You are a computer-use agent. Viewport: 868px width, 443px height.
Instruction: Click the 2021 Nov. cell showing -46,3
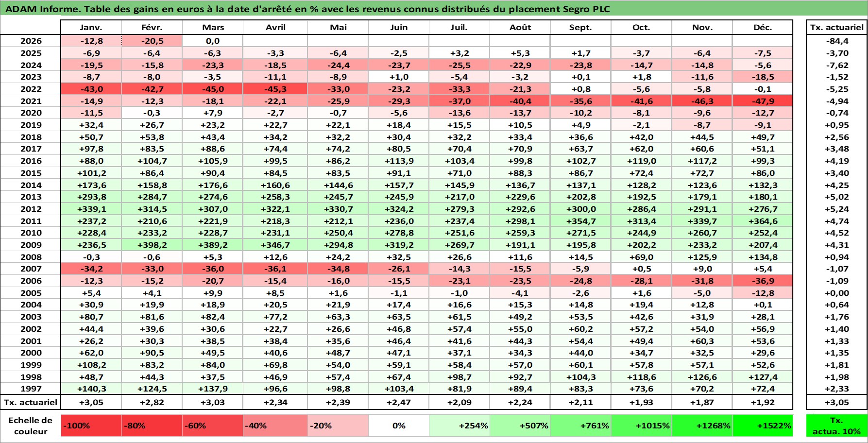[x=702, y=101]
